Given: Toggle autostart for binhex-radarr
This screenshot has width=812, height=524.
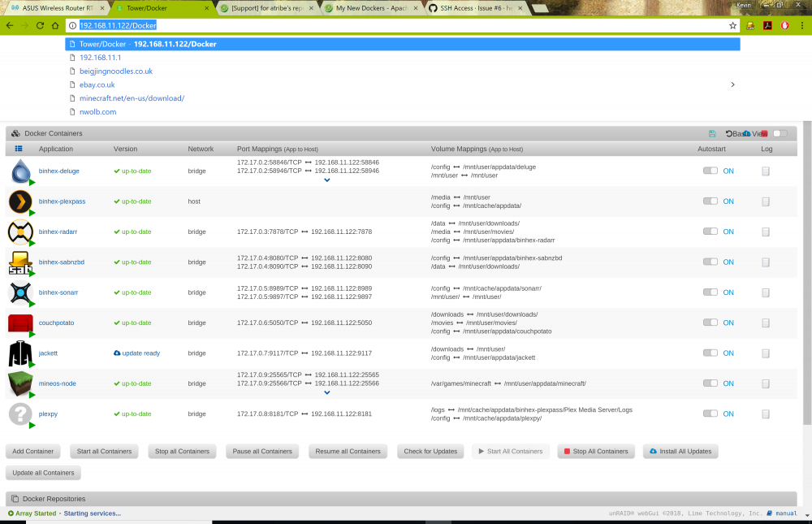Looking at the screenshot, I should click(x=710, y=232).
